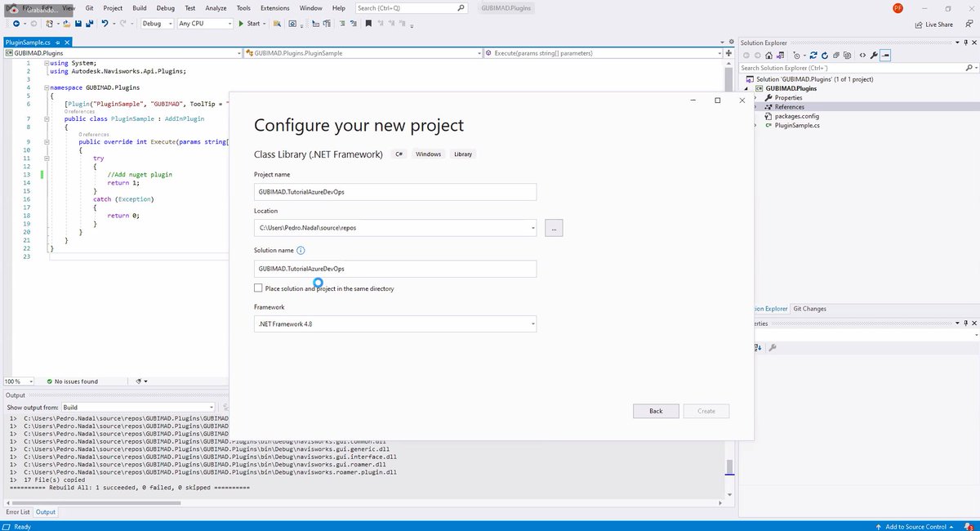
Task: Select packages.config in Solution Explorer
Action: point(796,116)
